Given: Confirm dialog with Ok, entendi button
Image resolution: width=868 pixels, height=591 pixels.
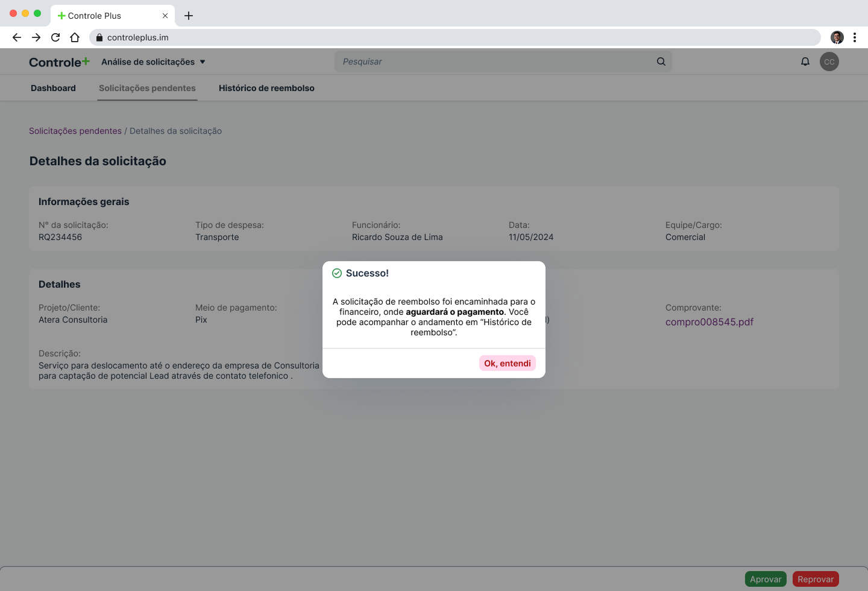Looking at the screenshot, I should point(507,363).
